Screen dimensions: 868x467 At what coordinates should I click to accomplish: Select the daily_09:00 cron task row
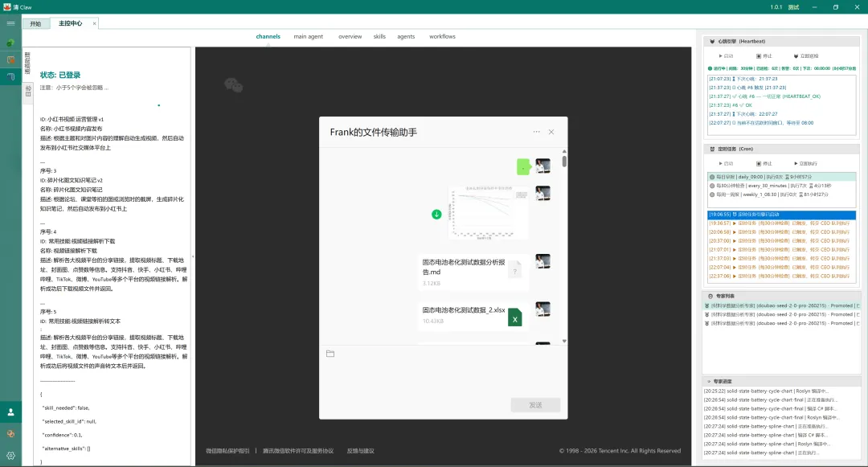(782, 177)
